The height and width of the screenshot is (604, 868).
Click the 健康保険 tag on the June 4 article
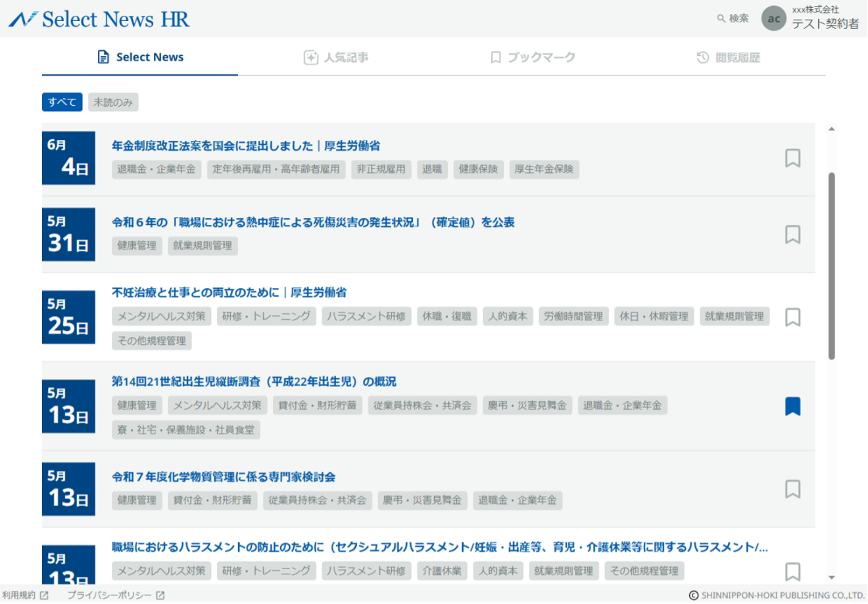[x=478, y=169]
